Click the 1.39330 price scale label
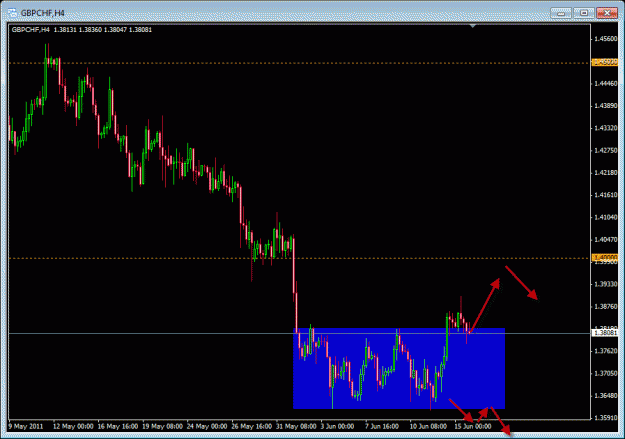Screen dimensions: 625x439 coord(605,284)
